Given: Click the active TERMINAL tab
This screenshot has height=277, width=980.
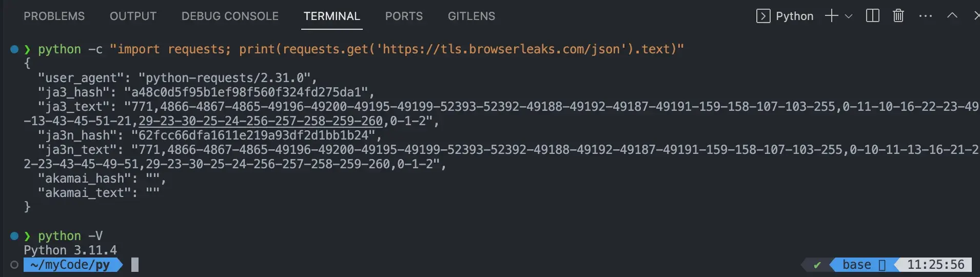Looking at the screenshot, I should click(331, 16).
